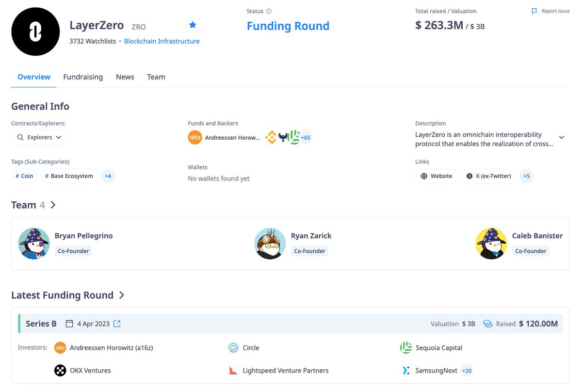Switch to the News tab
The image size is (582, 392).
125,77
